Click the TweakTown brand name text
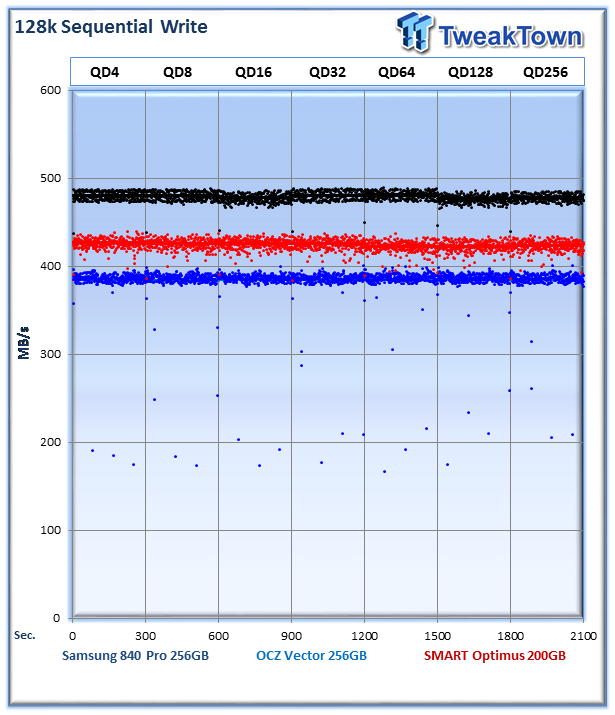The height and width of the screenshot is (715, 615). click(x=511, y=36)
